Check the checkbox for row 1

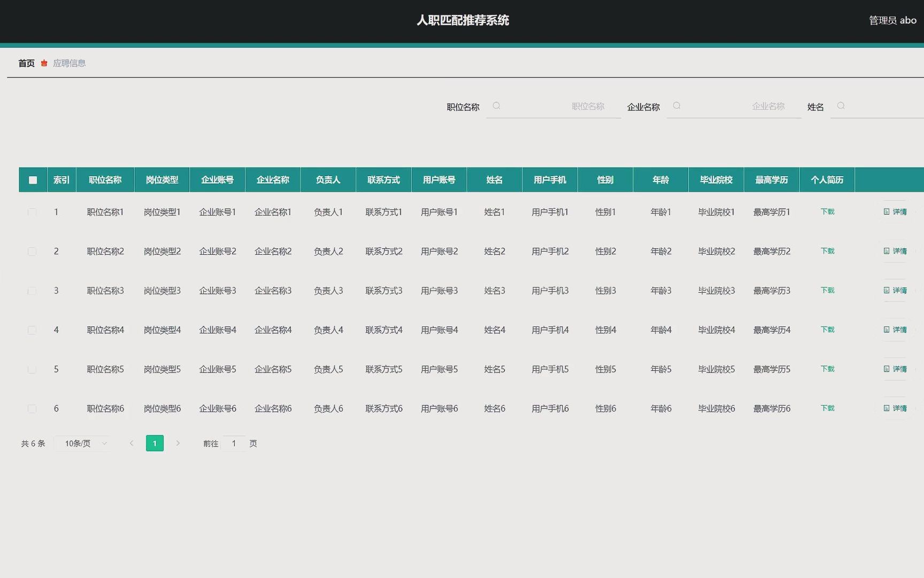pyautogui.click(x=32, y=212)
